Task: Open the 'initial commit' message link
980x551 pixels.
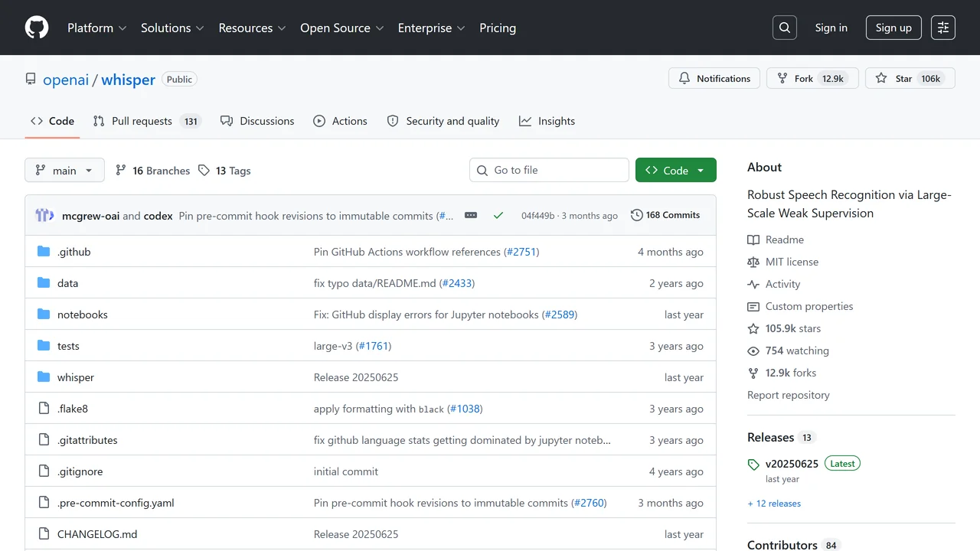Action: coord(346,471)
